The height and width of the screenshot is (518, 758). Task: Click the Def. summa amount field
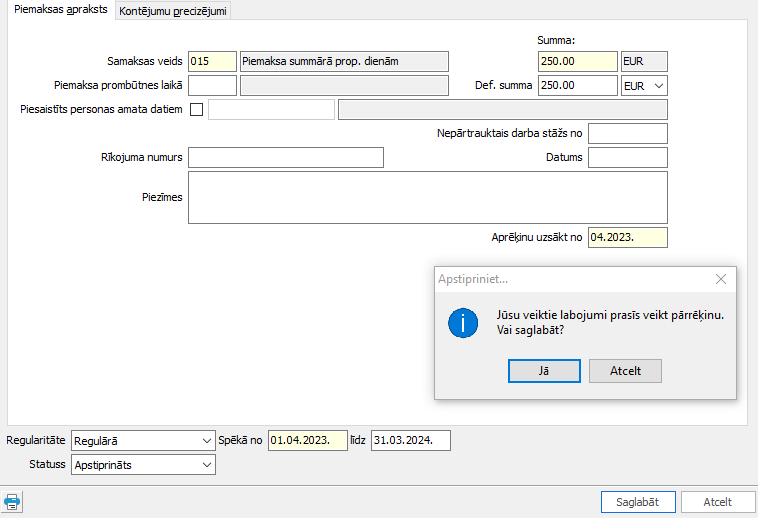coord(578,86)
